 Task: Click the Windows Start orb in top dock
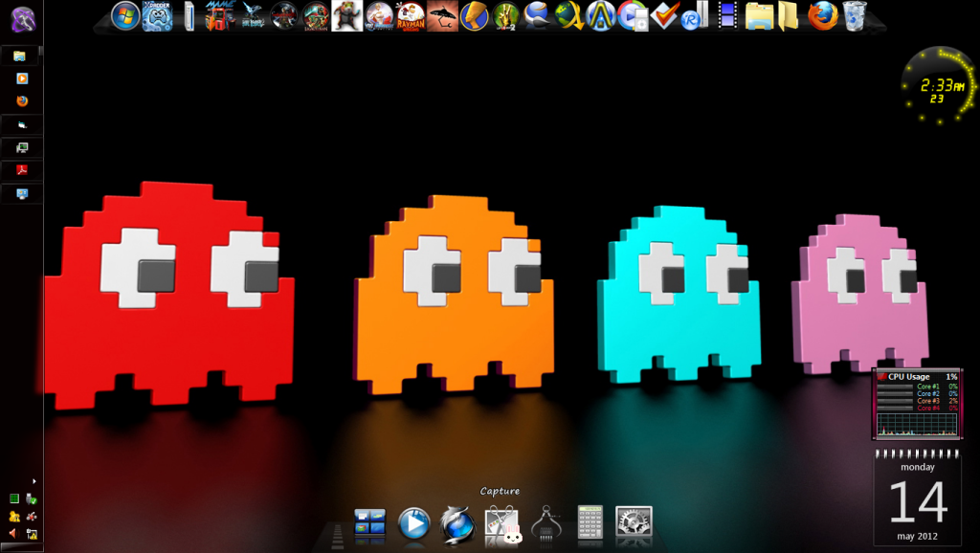[125, 15]
